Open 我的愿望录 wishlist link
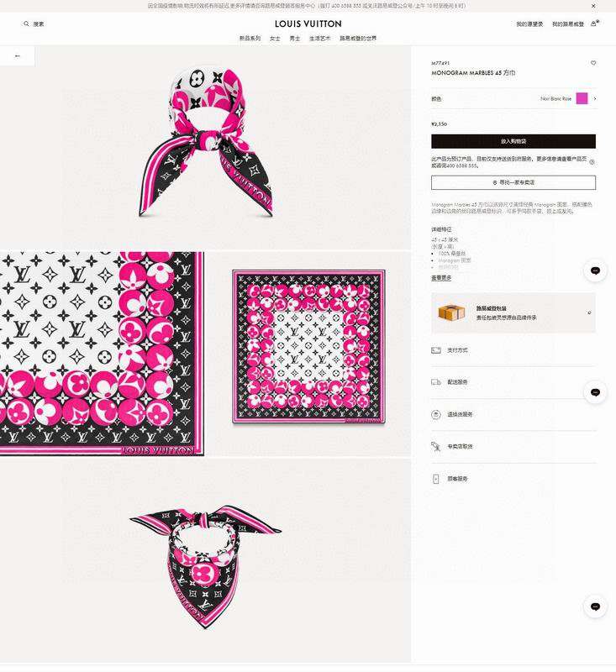 coord(529,24)
